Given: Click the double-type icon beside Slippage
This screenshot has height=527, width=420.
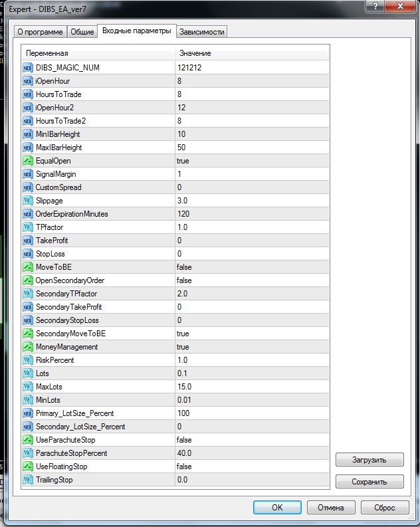Looking at the screenshot, I should coord(28,201).
